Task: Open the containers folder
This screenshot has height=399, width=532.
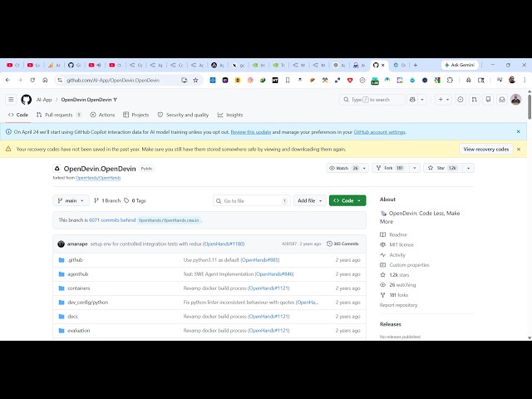Action: (79, 288)
